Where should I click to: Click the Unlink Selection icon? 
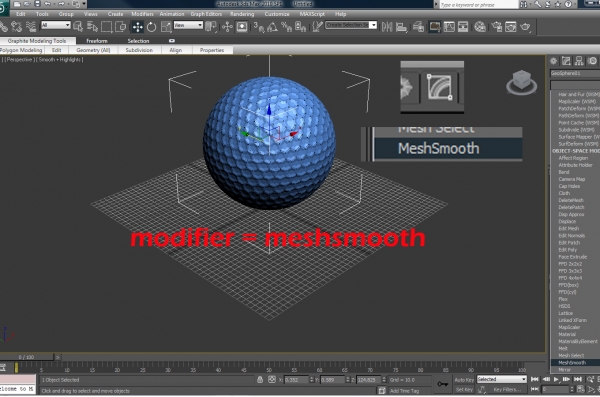(x=16, y=27)
